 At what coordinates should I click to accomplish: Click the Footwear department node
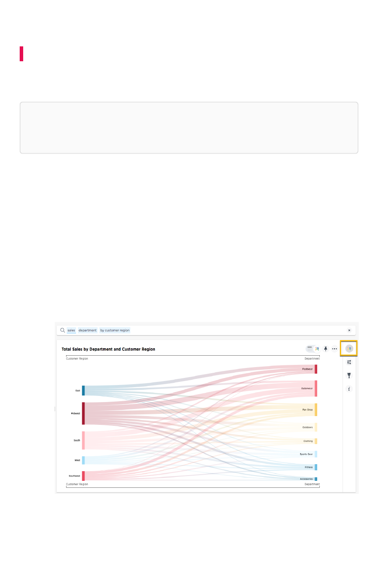click(x=316, y=369)
